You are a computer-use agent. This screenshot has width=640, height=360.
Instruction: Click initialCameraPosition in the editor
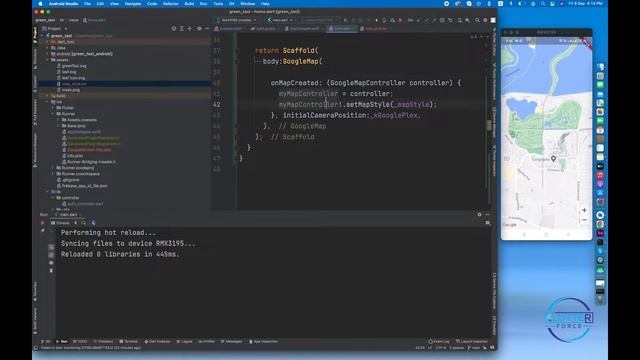pyautogui.click(x=324, y=116)
